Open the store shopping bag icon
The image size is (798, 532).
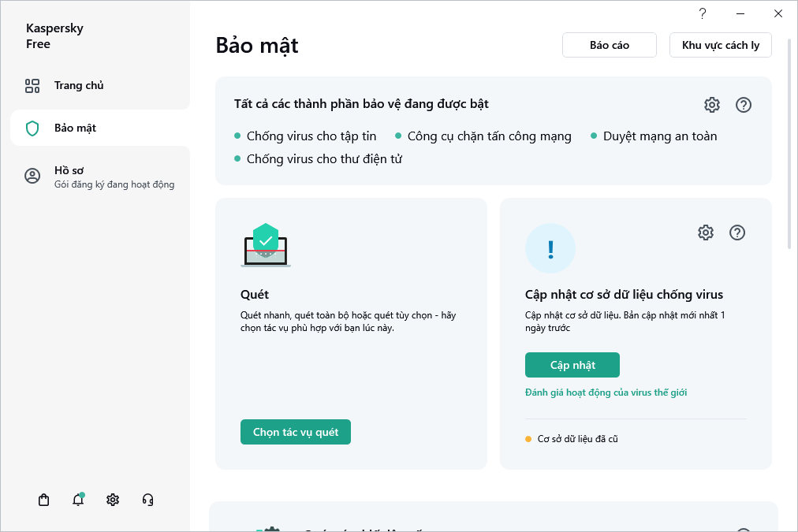tap(44, 500)
